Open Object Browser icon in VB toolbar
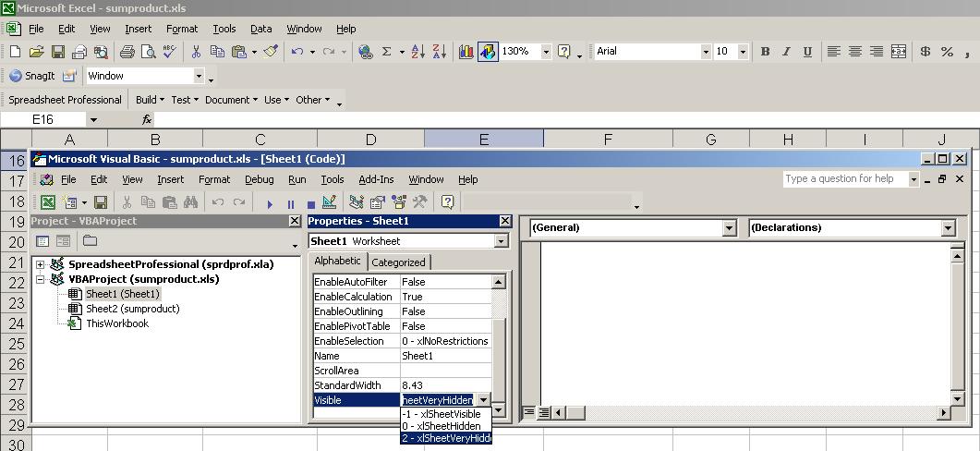Screen dimensions: 980x451 tap(399, 202)
